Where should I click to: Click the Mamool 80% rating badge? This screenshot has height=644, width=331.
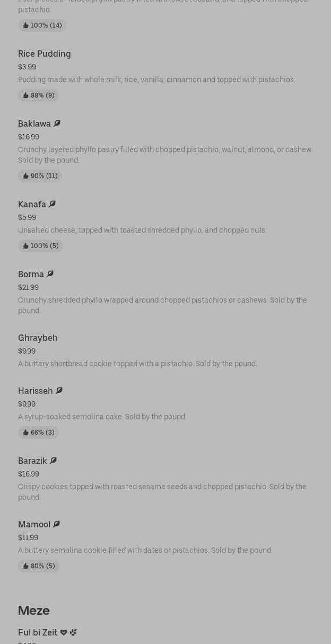coord(39,566)
